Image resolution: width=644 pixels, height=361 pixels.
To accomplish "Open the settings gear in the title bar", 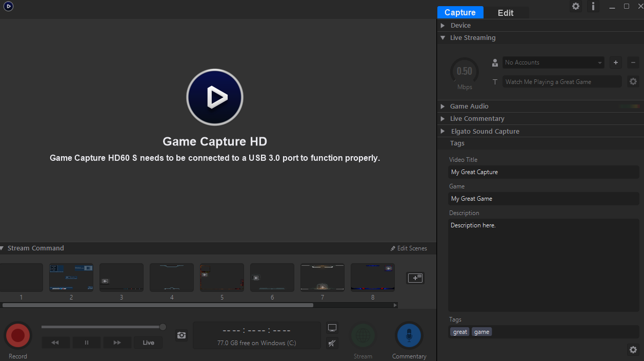I will [576, 6].
